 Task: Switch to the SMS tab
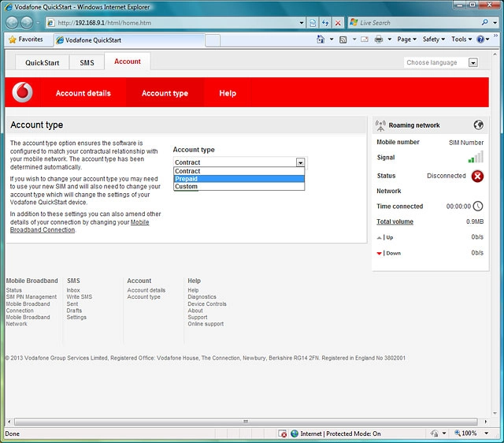(87, 62)
